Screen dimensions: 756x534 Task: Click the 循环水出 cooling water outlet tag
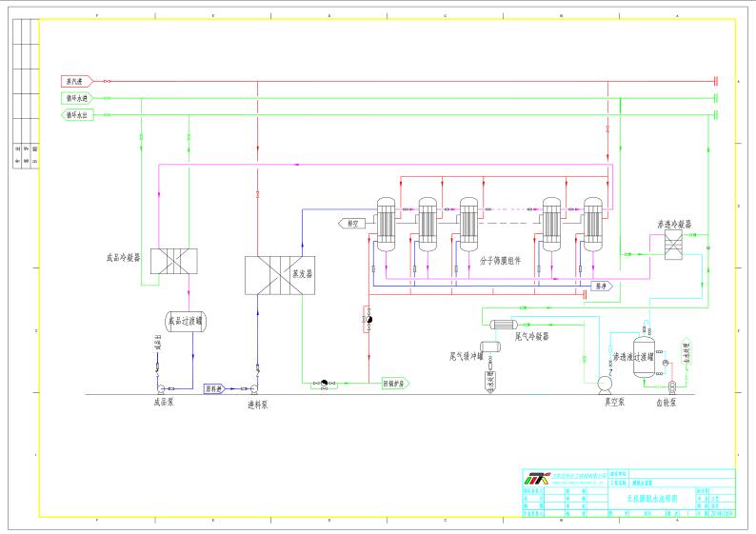77,115
